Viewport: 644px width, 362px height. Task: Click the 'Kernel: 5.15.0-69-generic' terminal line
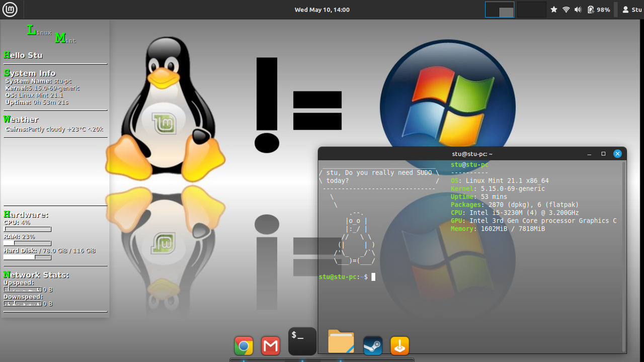498,189
